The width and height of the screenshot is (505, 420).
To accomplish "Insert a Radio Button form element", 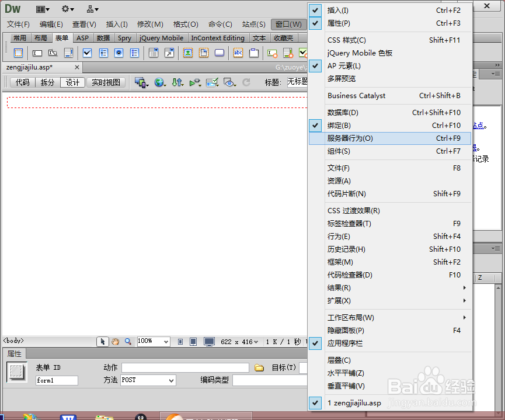I will click(x=119, y=53).
